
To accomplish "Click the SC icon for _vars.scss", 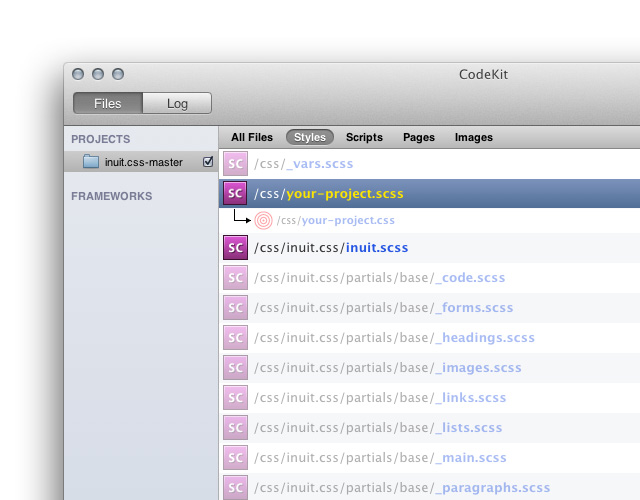I will [235, 164].
